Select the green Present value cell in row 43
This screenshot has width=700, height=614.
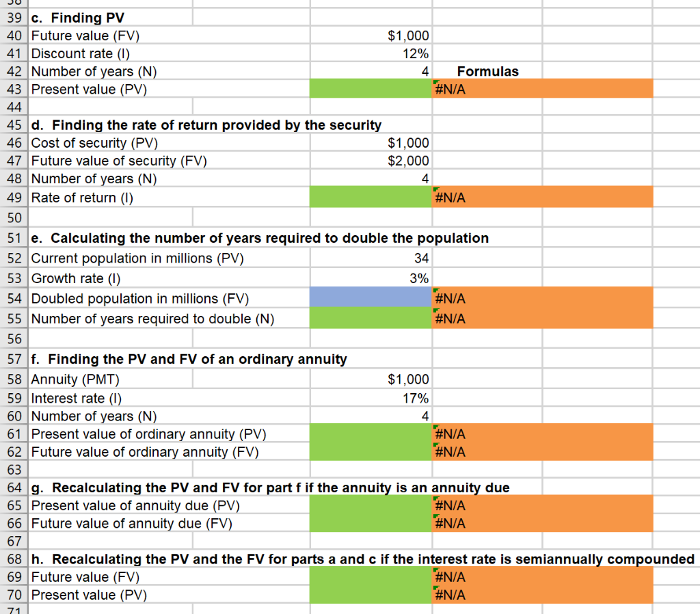pyautogui.click(x=371, y=88)
